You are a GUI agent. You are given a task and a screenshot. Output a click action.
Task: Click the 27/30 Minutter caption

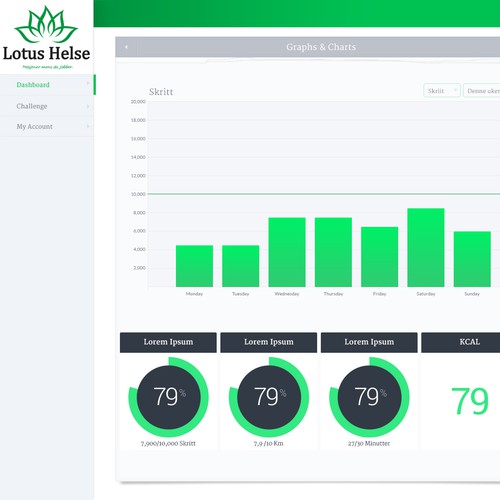369,444
